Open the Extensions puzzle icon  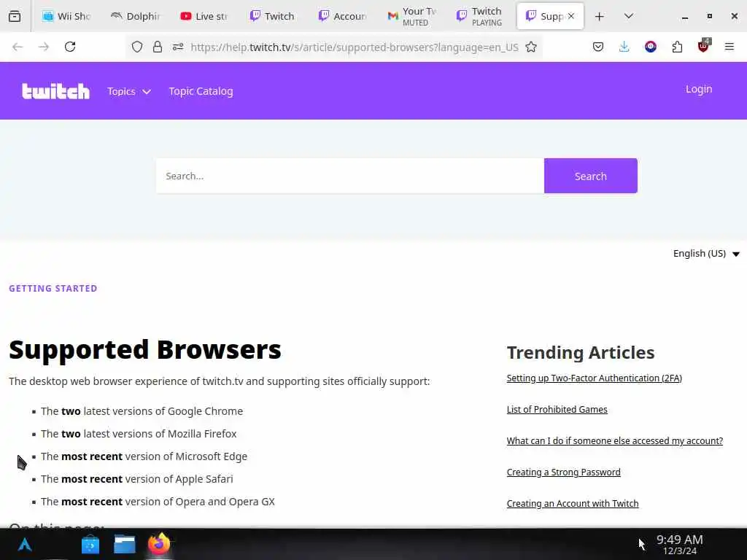pos(677,47)
